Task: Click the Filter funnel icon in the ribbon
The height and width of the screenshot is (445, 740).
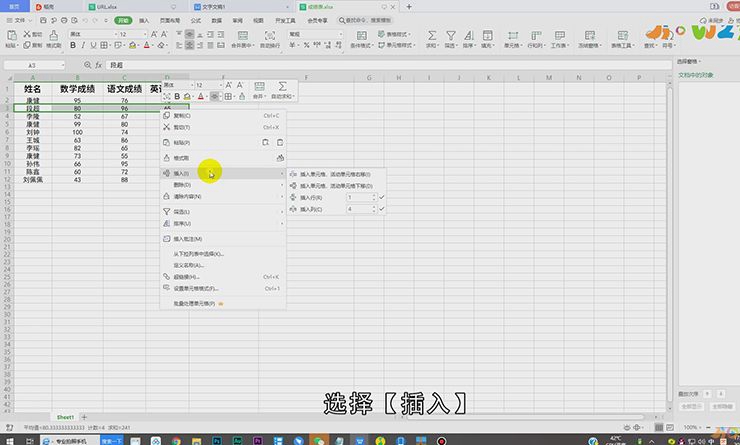Action: tap(451, 35)
